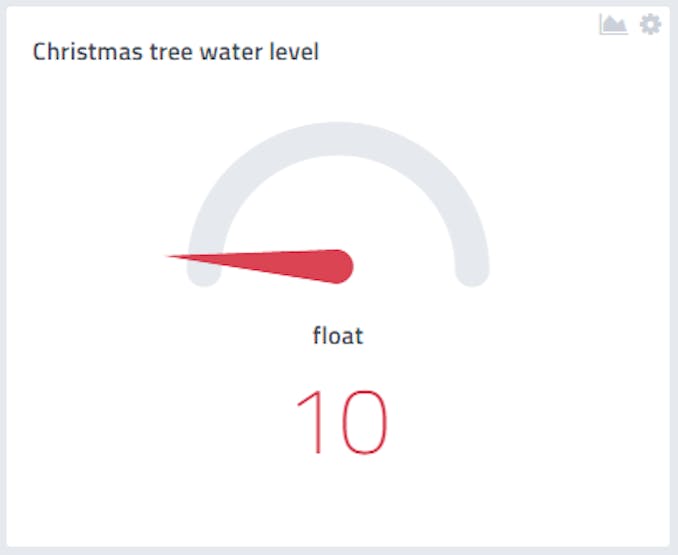Click the red gauge needle
Screen dimensions: 678x555
coord(260,265)
